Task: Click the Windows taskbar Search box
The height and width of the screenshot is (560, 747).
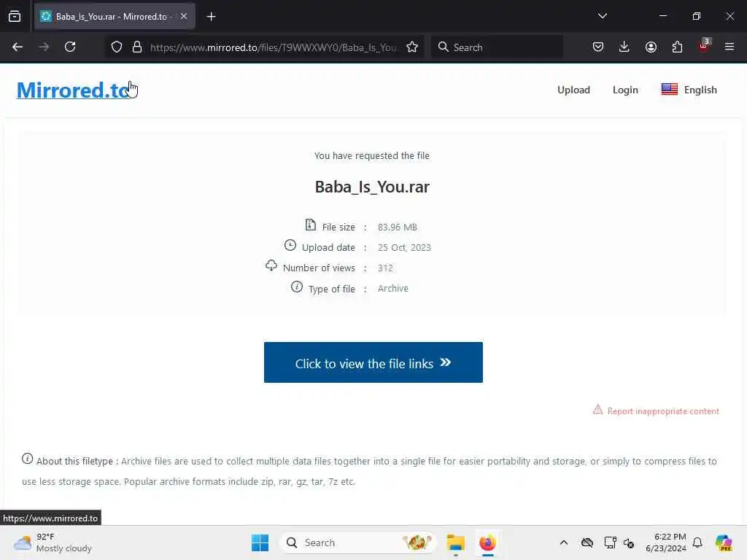Action: [357, 542]
